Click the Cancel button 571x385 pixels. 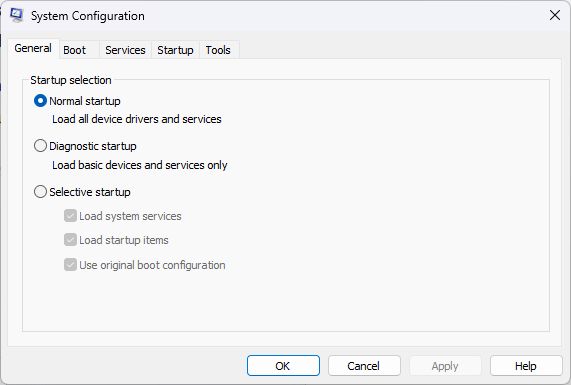[364, 366]
